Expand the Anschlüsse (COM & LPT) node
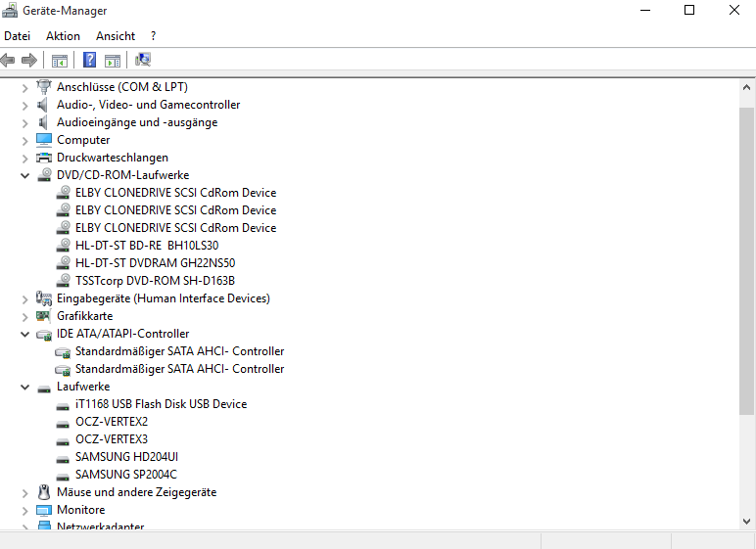The width and height of the screenshot is (756, 549). pos(25,88)
